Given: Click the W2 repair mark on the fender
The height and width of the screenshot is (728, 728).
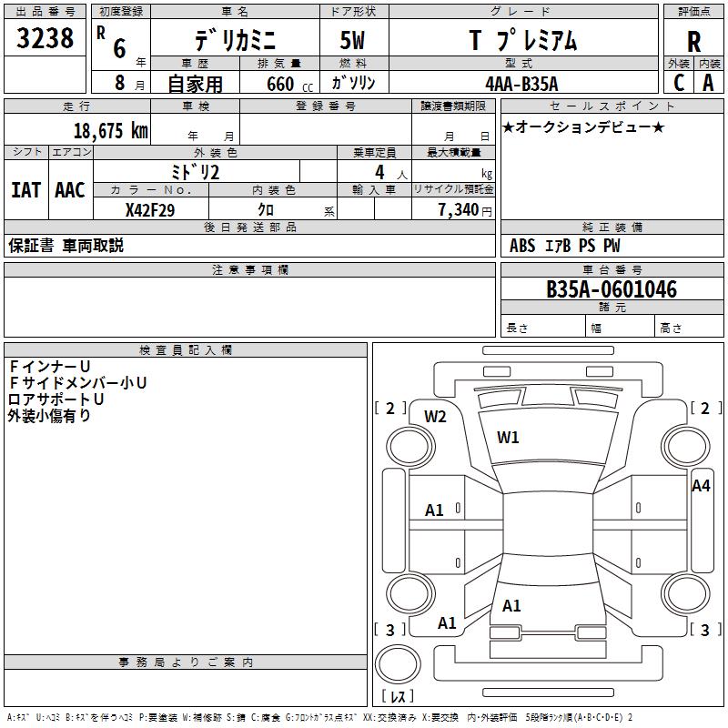Looking at the screenshot, I should click(x=435, y=417).
